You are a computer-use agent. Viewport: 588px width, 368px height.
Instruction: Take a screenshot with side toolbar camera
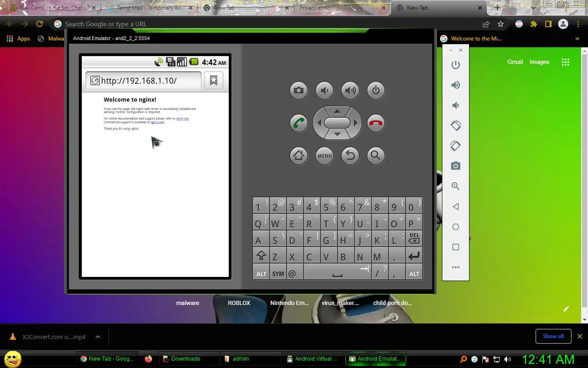(456, 166)
